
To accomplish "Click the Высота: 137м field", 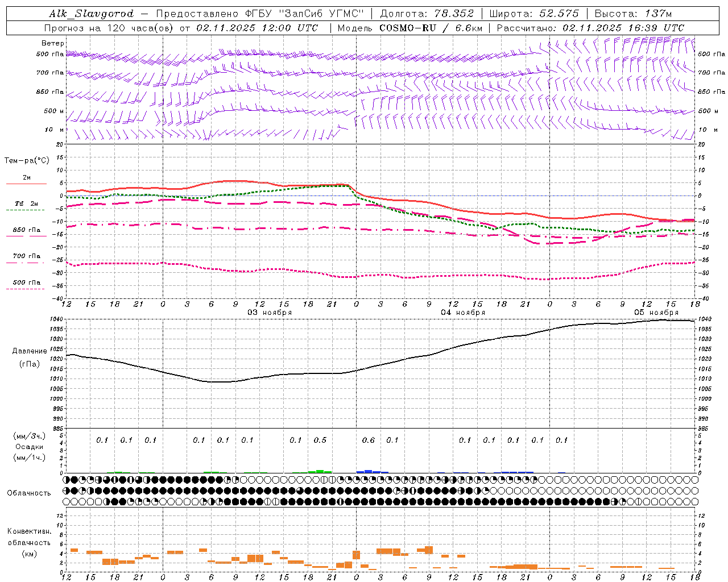I will click(x=633, y=14).
